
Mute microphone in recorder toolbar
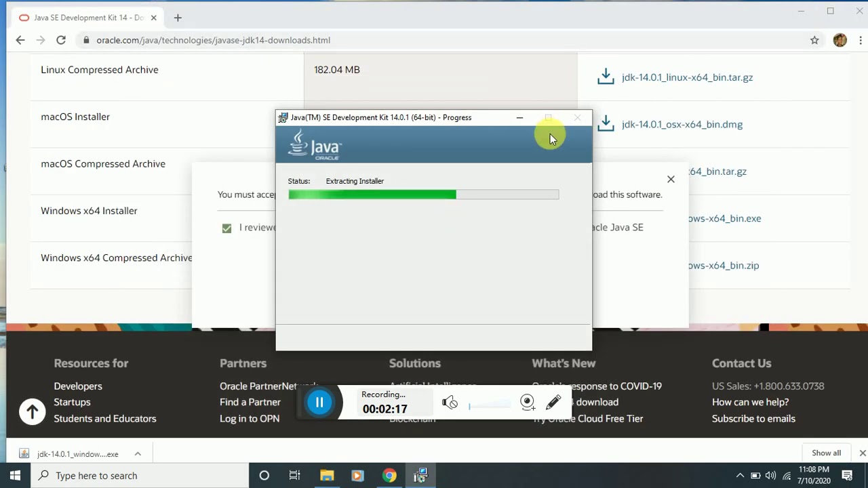[x=450, y=403]
